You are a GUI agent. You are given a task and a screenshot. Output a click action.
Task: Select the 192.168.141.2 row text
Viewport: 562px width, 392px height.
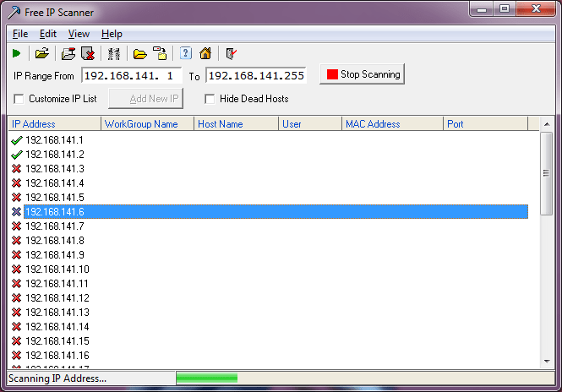click(x=55, y=155)
